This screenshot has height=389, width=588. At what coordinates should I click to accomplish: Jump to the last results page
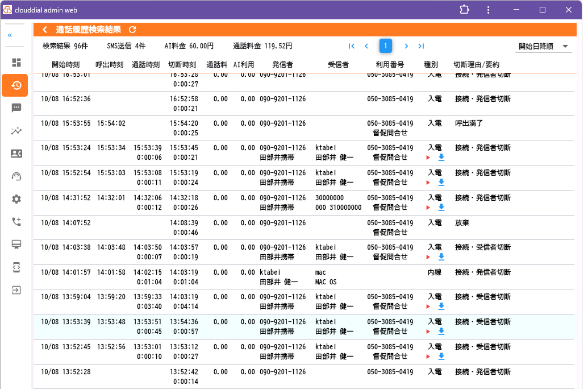click(x=421, y=46)
